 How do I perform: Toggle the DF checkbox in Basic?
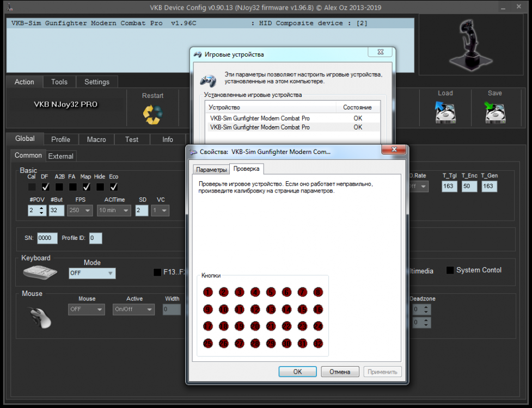pyautogui.click(x=46, y=187)
